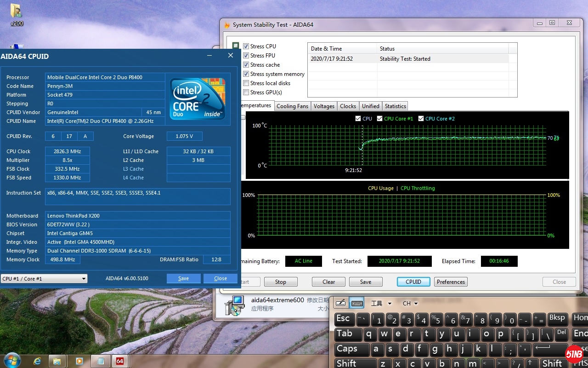
Task: Switch to the Voltages tab
Action: pyautogui.click(x=324, y=106)
